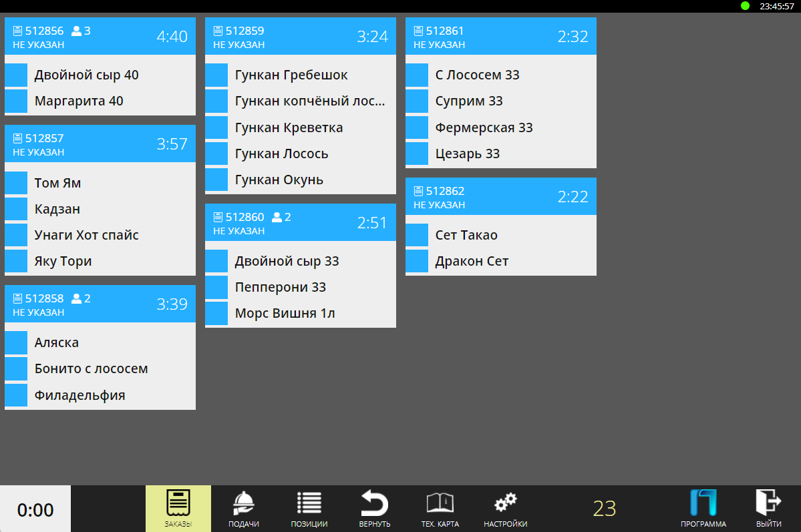801x532 pixels.
Task: Select the Пепперони 33 item
Action: [x=281, y=287]
